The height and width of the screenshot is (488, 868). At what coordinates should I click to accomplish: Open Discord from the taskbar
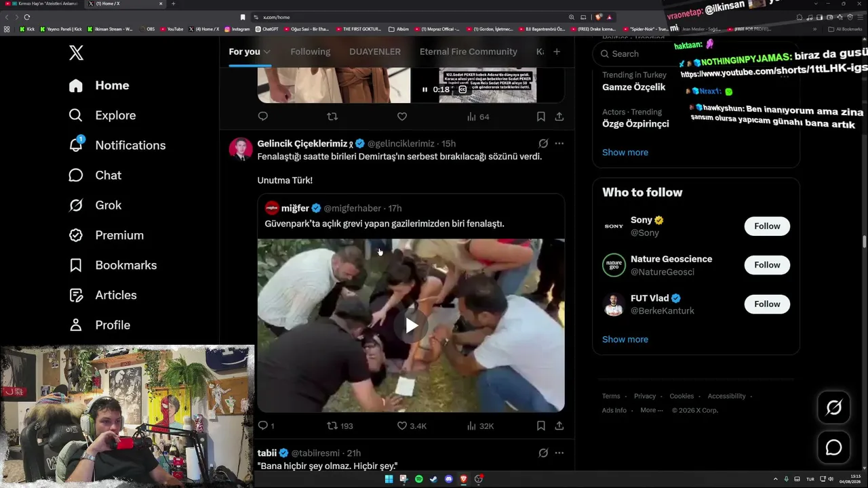click(448, 479)
